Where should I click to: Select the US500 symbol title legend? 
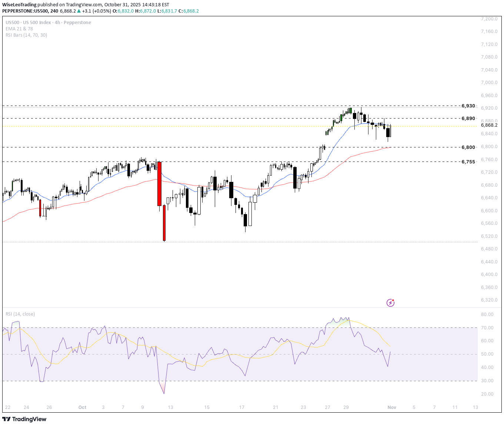[x=48, y=23]
